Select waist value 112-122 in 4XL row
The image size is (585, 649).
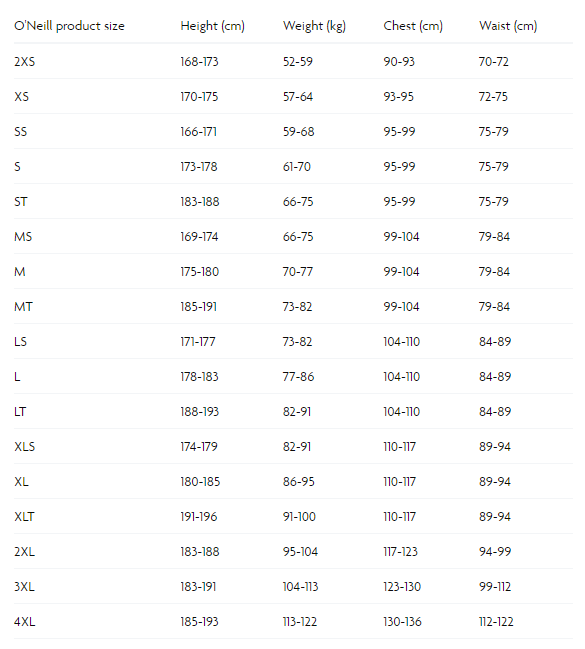coord(496,622)
